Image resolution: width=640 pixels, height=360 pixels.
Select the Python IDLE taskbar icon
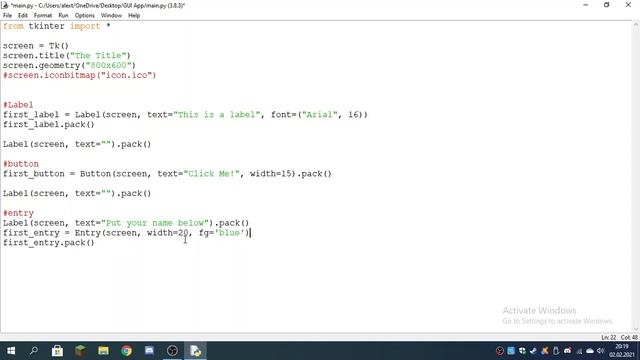(196, 351)
